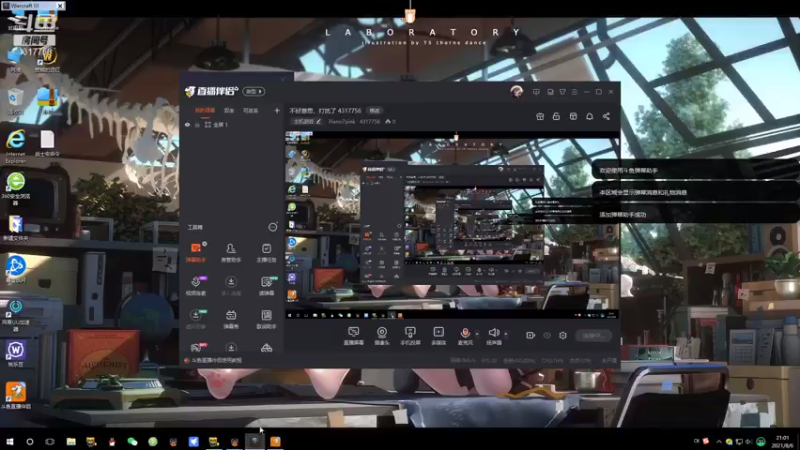Expand the microphone volume arrow
800x450 pixels.
coord(477,334)
